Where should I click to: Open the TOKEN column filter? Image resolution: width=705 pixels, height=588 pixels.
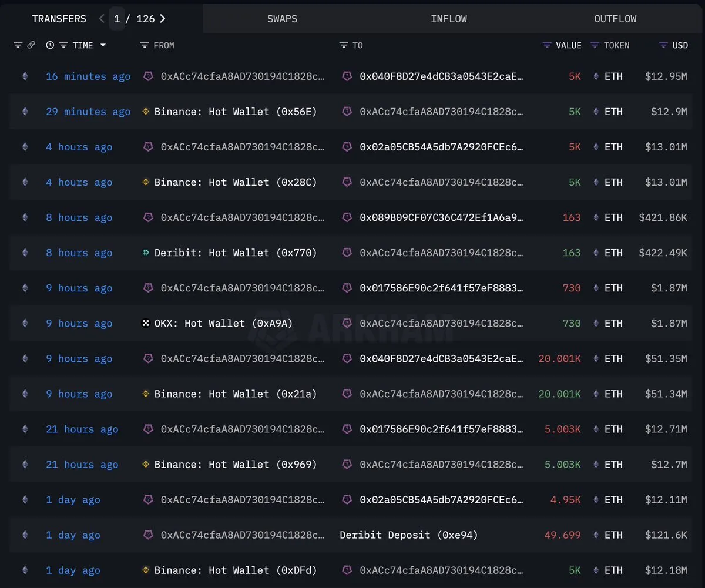[595, 45]
